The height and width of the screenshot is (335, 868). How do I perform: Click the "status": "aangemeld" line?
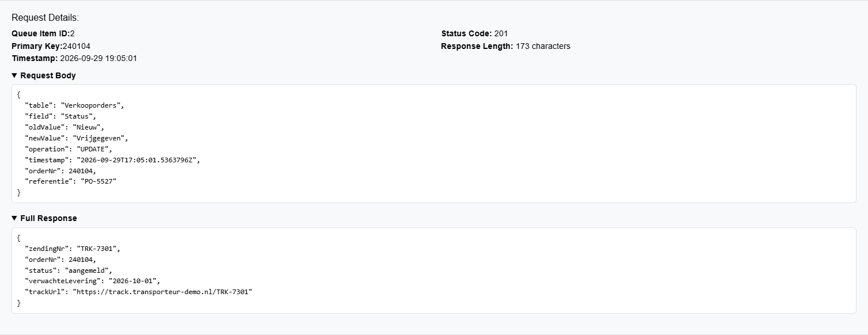[69, 270]
